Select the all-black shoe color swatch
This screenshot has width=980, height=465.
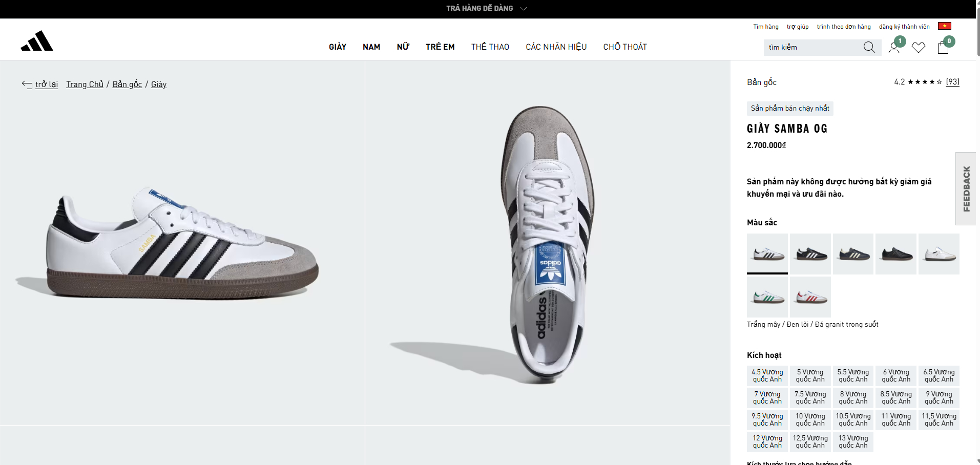click(896, 254)
